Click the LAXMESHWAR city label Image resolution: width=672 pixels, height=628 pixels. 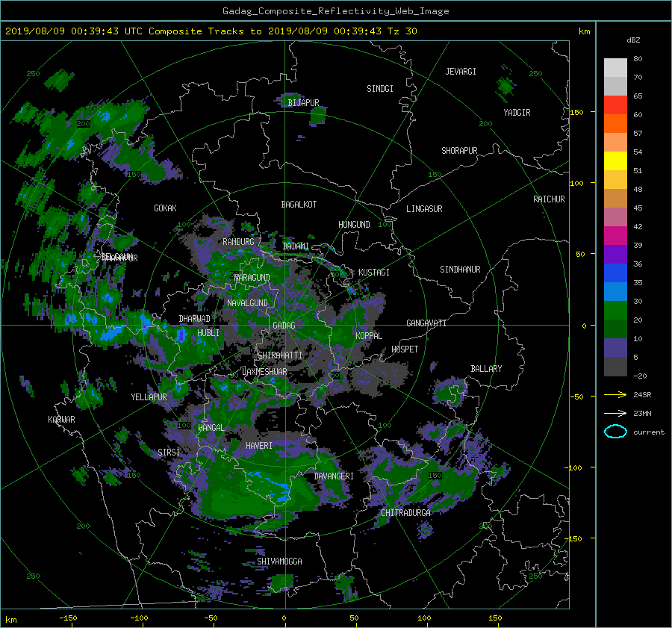264,372
